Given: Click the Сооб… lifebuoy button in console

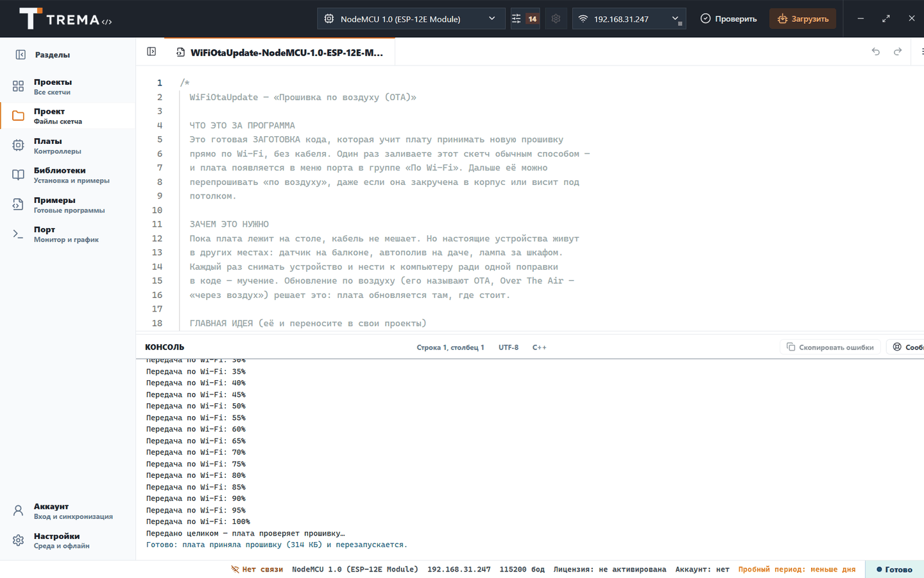Looking at the screenshot, I should tap(905, 347).
